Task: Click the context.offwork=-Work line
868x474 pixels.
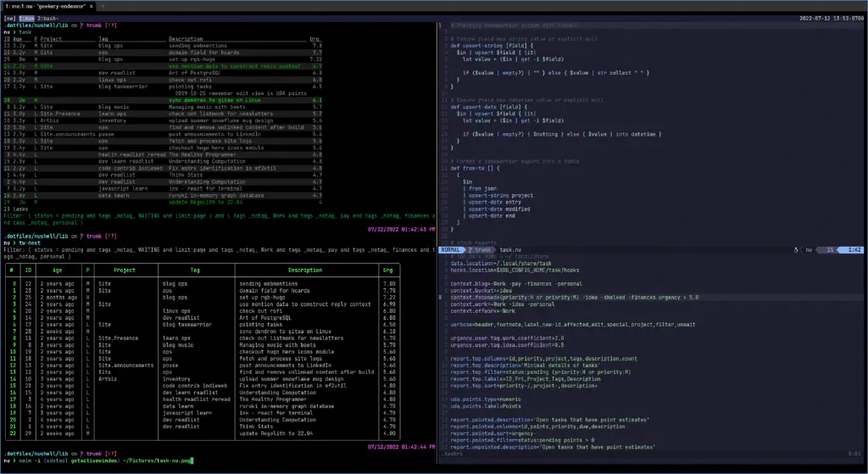Action: (482, 311)
